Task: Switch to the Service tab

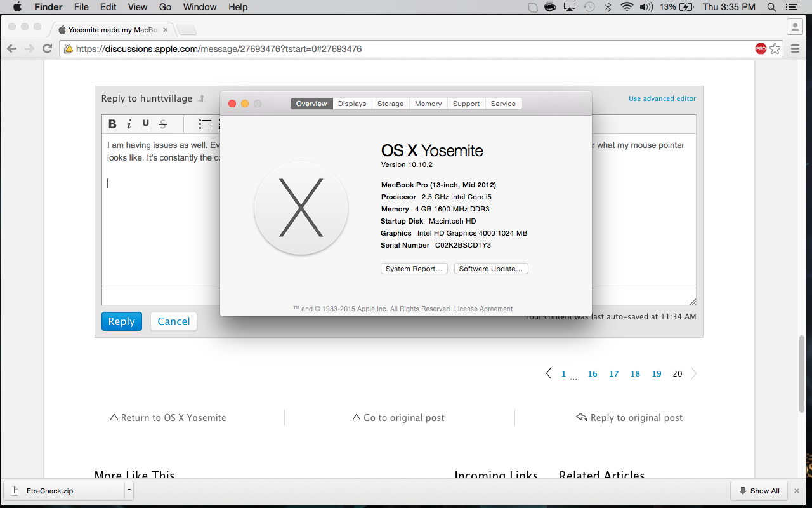Action: click(x=503, y=104)
